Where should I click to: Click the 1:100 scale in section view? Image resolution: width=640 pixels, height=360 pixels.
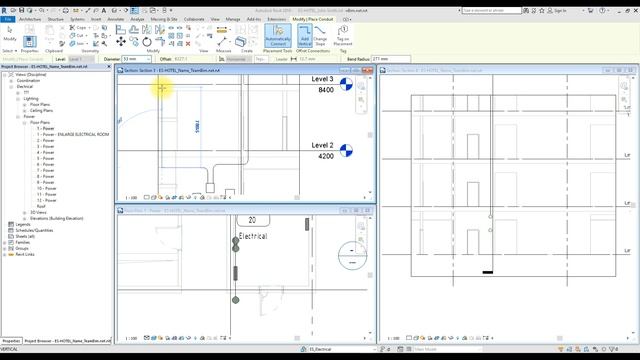tap(131, 198)
